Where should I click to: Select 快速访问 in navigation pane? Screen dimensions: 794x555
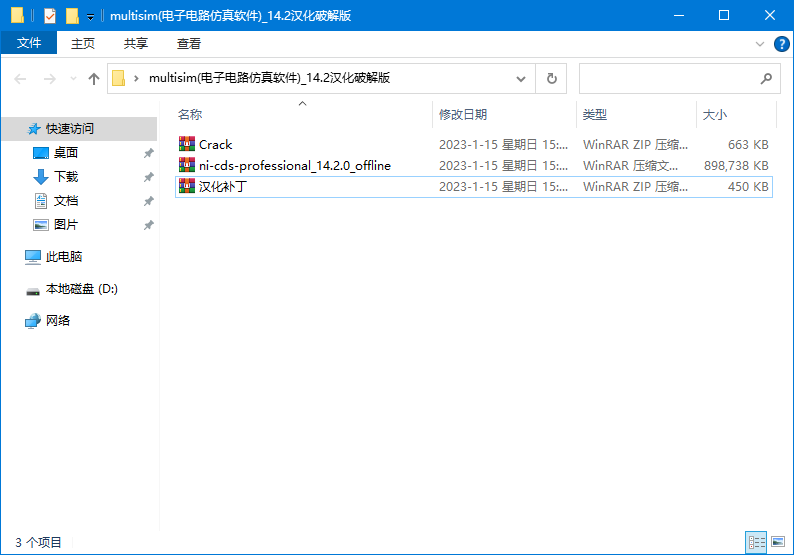[x=80, y=129]
